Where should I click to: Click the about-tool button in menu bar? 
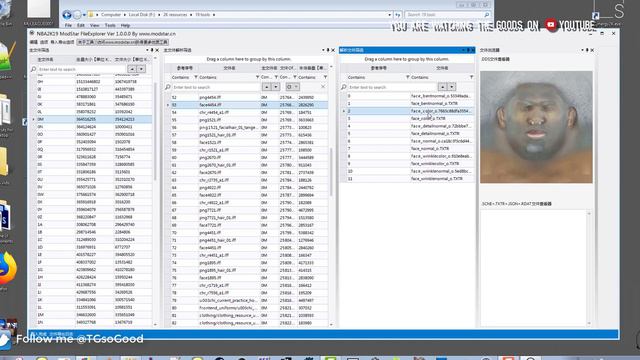pos(86,42)
